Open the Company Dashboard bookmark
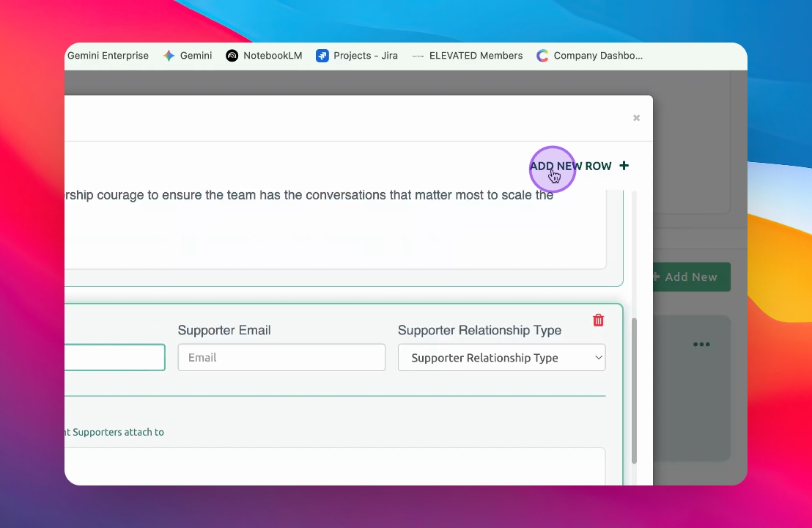The height and width of the screenshot is (528, 812). click(x=589, y=56)
